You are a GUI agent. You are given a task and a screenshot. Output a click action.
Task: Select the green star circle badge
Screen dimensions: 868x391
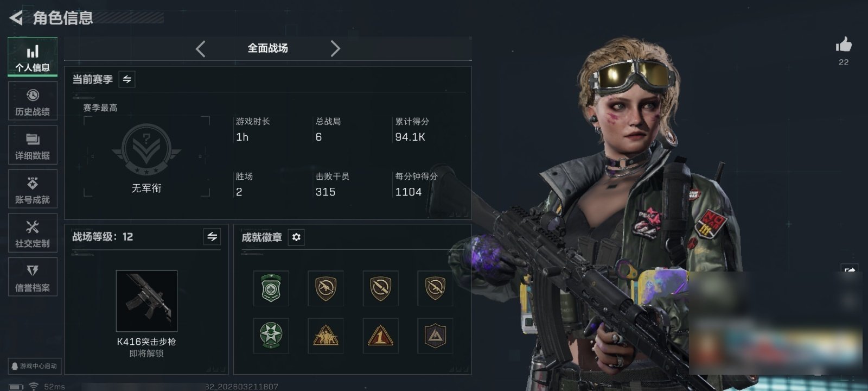pyautogui.click(x=271, y=336)
